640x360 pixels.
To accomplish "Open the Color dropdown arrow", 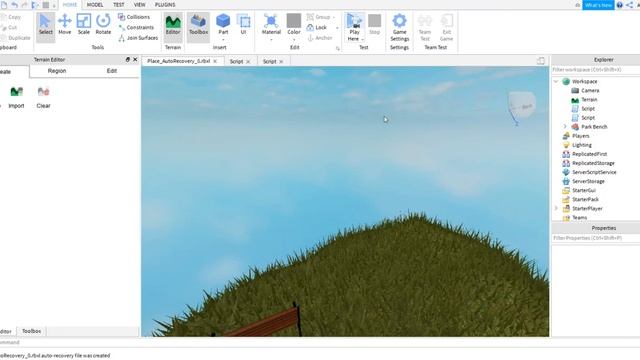I will (x=293, y=40).
